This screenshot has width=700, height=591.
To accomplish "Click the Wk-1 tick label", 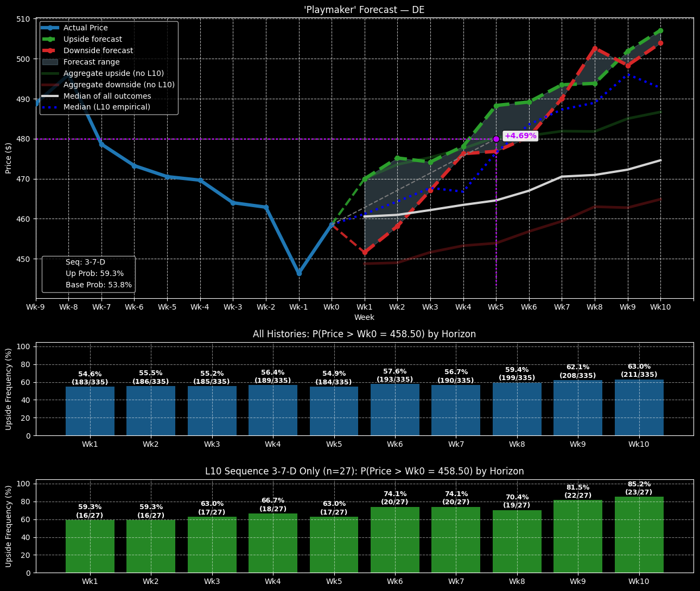I will [298, 307].
